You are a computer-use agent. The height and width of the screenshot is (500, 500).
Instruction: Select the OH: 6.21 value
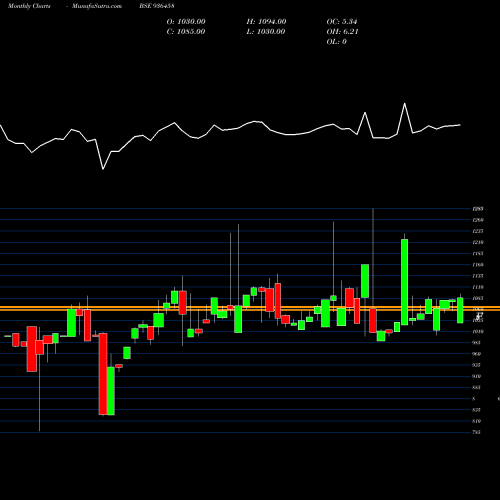pyautogui.click(x=342, y=32)
